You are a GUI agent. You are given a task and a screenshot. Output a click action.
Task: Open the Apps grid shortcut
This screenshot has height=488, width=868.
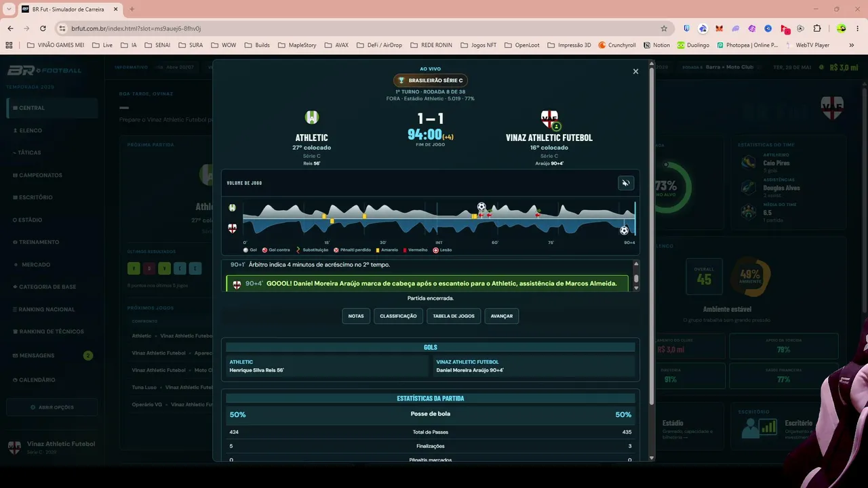[x=9, y=45]
